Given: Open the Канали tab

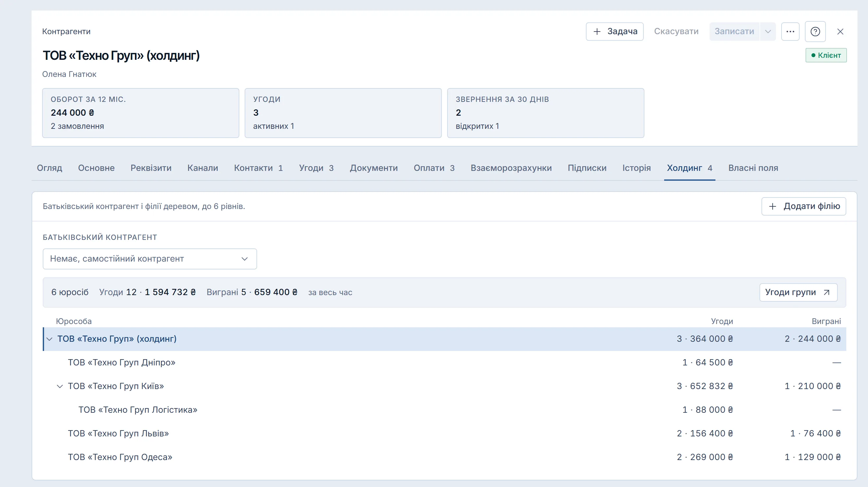Looking at the screenshot, I should [203, 168].
